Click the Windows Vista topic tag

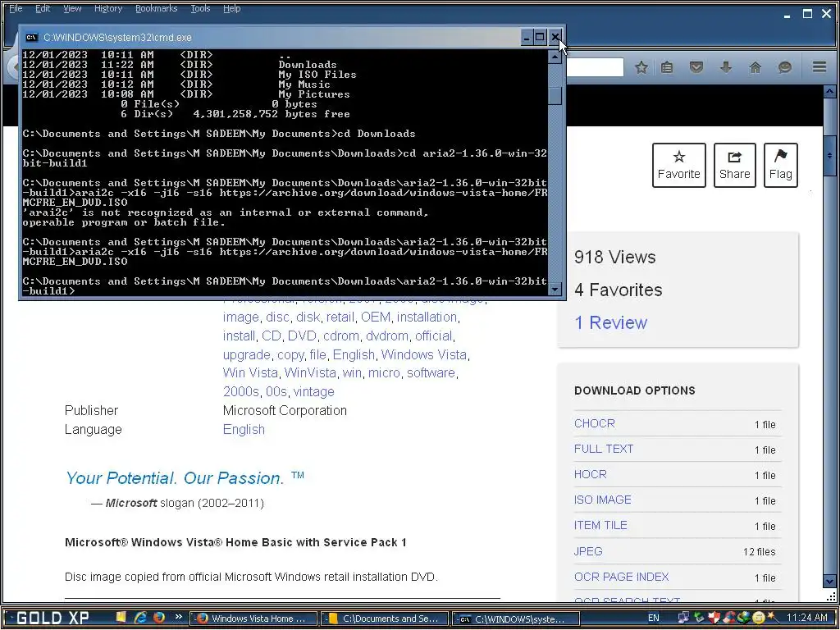click(424, 354)
